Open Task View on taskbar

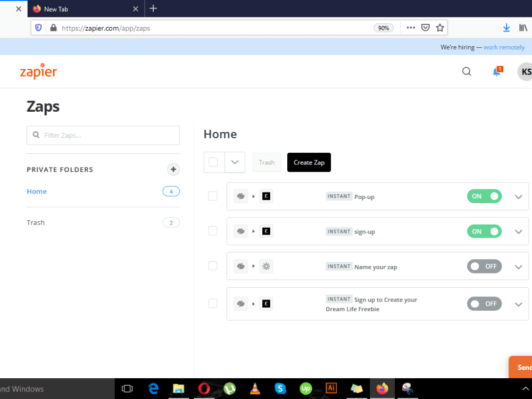[127, 388]
